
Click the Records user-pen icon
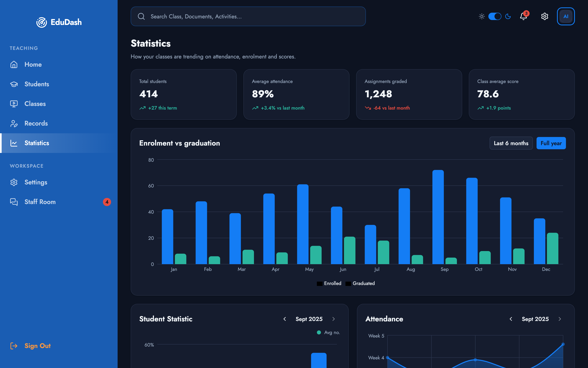[x=14, y=123]
